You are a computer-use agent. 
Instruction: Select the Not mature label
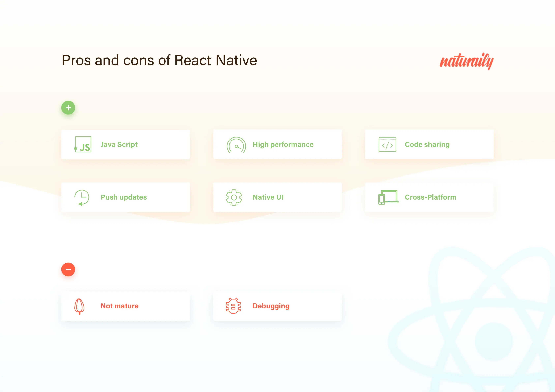coord(120,306)
